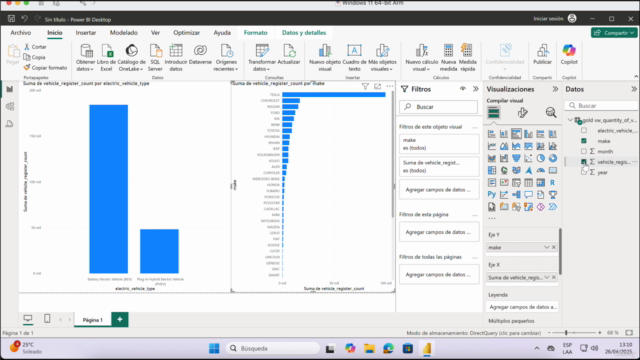Uncheck the vehicle_regis field checkbox
The width and height of the screenshot is (640, 360).
click(584, 162)
